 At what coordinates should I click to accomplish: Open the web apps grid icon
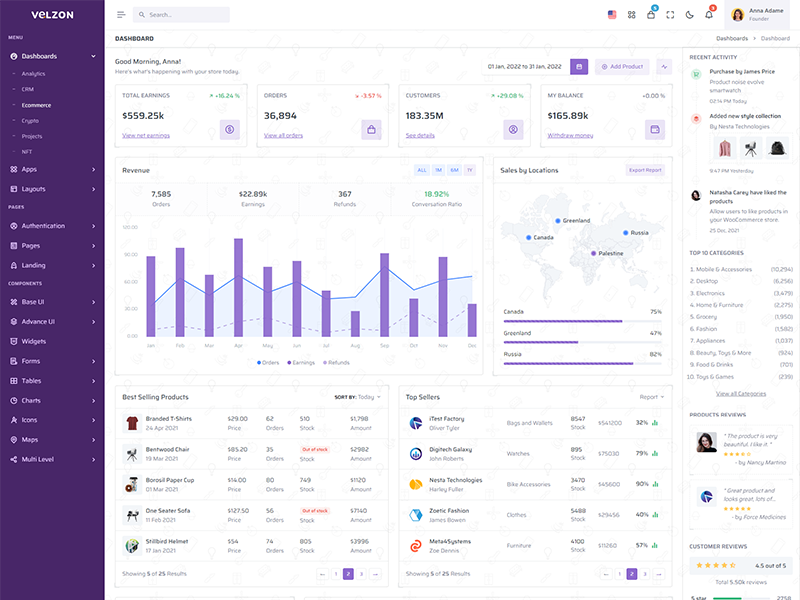point(631,15)
